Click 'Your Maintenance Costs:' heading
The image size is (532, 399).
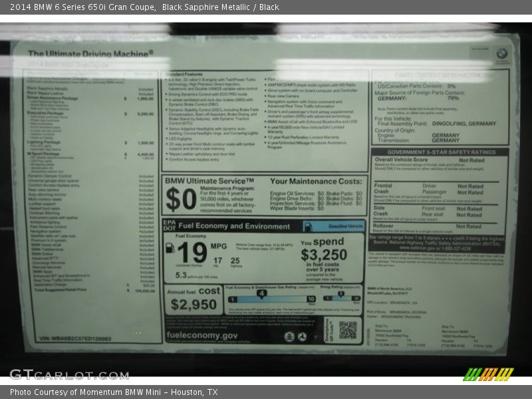coord(316,181)
